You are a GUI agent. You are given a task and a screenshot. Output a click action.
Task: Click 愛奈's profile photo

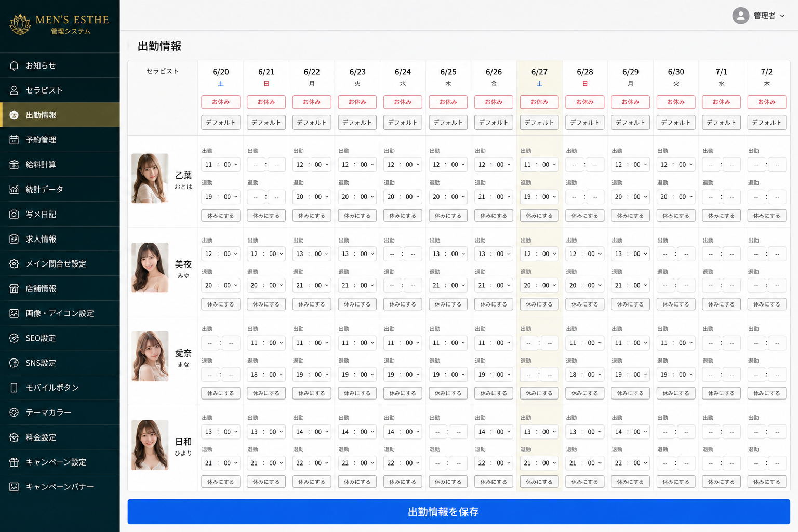(x=150, y=356)
